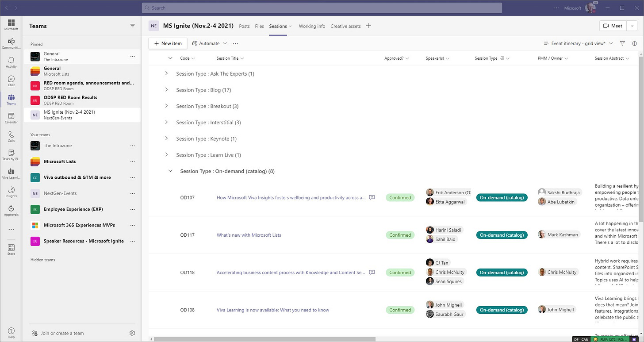Select Viva outbound & GTM & more team
Viewport: 644px width, 342px height.
82,177
